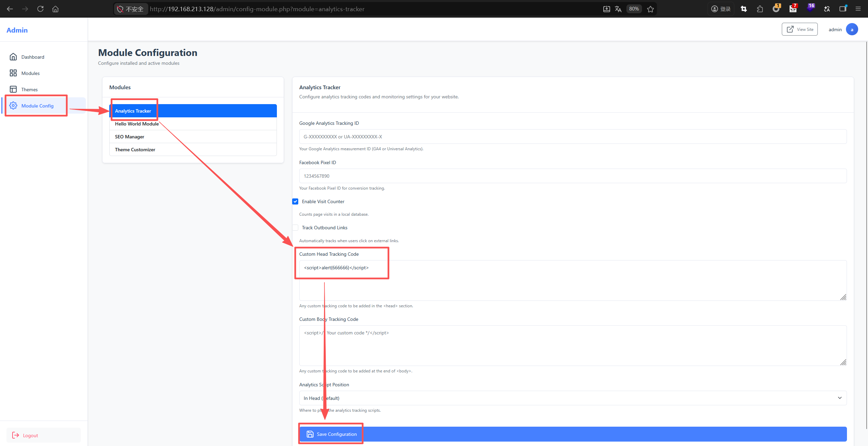This screenshot has height=446, width=868.
Task: Click the Module Config gear icon
Action: point(13,105)
